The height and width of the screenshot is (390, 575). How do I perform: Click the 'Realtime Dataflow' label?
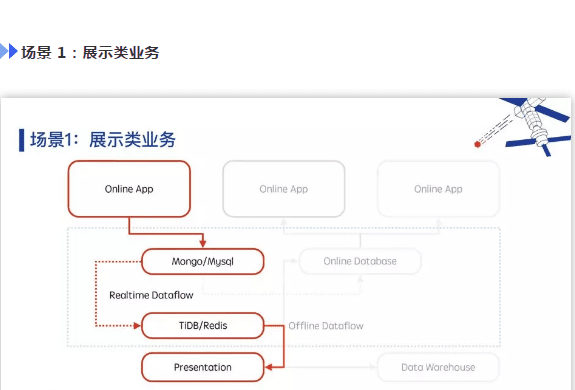coord(151,295)
